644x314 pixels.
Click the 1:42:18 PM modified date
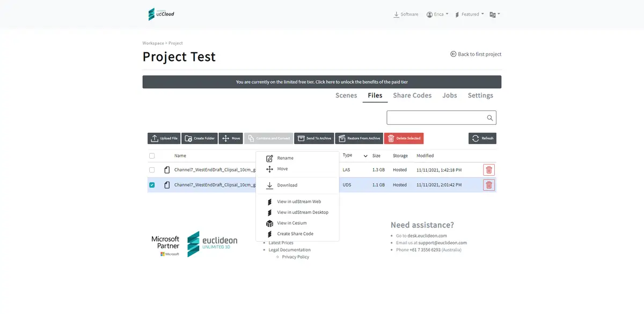[439, 170]
